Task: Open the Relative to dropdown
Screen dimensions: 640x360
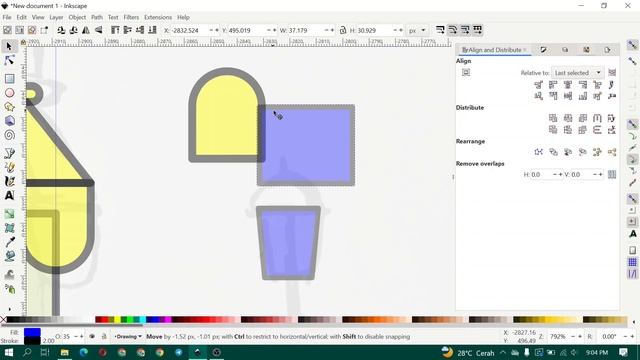Action: [x=578, y=73]
